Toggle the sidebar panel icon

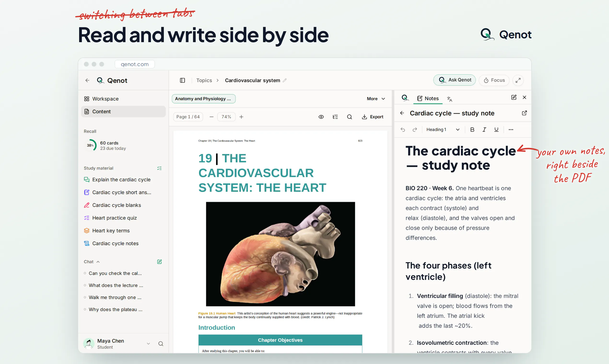point(182,80)
